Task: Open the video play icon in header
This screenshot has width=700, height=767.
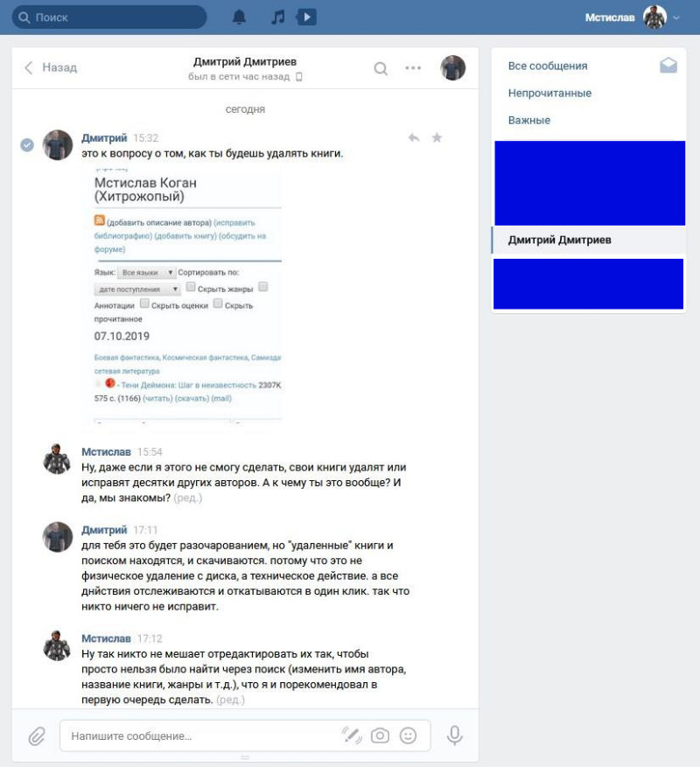Action: [306, 17]
